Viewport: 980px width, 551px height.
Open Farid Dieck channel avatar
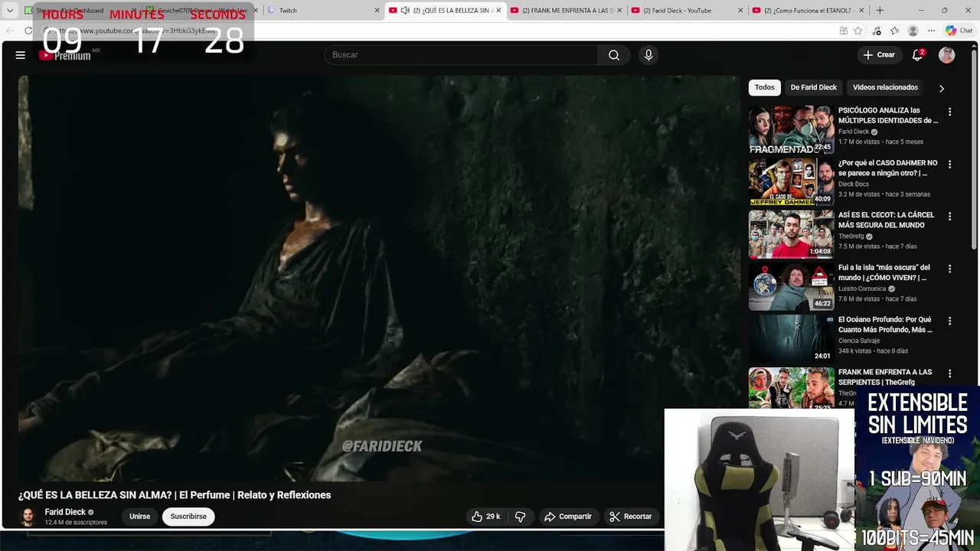[x=28, y=517]
